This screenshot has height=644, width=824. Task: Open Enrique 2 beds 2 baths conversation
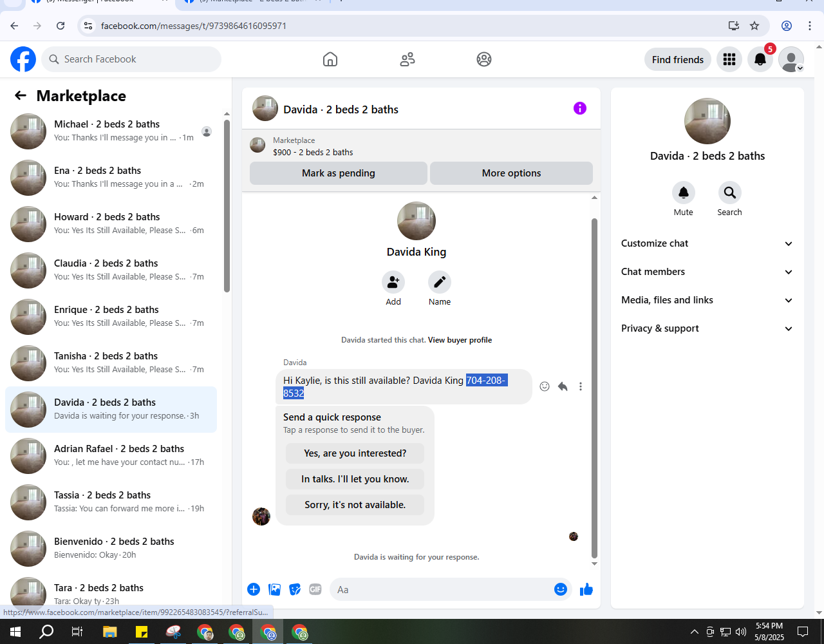pyautogui.click(x=111, y=317)
